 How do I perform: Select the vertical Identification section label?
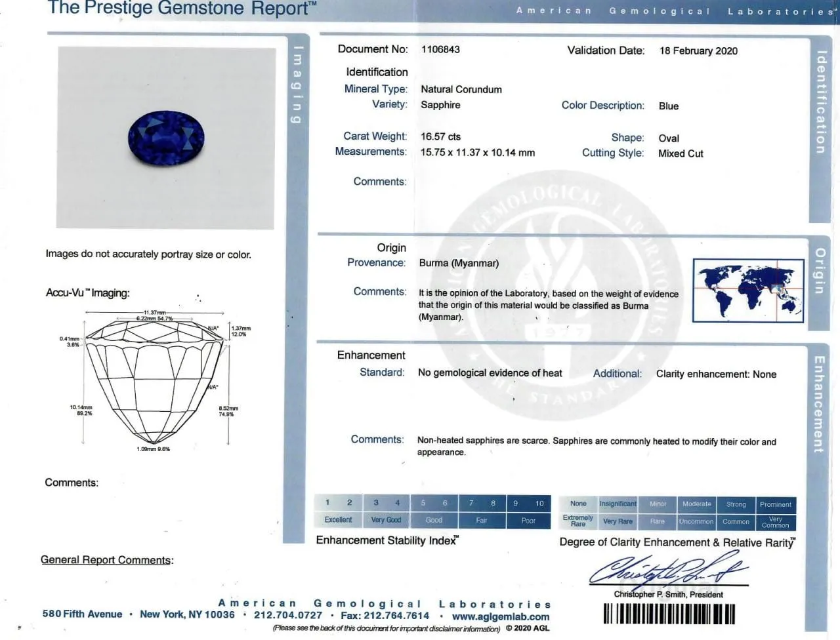(820, 102)
